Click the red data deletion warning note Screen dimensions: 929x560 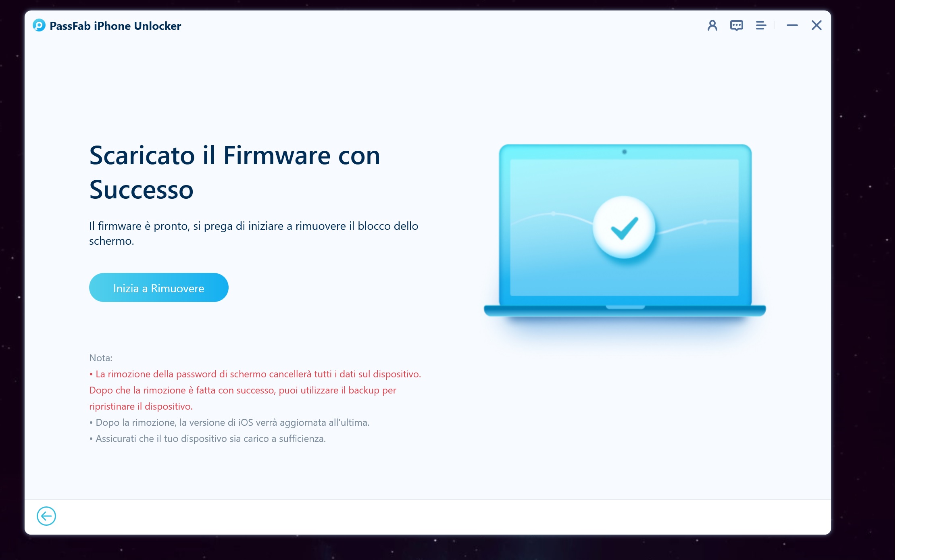tap(255, 390)
